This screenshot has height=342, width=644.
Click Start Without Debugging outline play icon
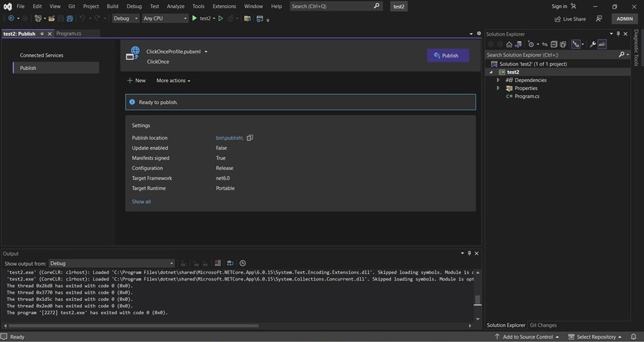tap(220, 19)
